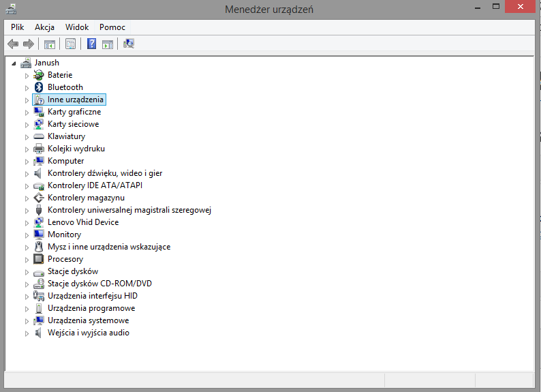Select the Komputer tree row label

[x=65, y=161]
